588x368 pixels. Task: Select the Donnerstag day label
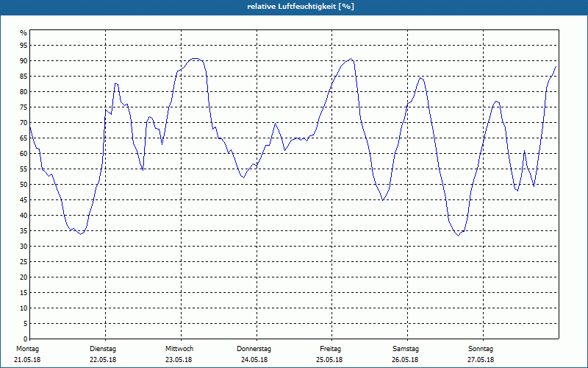pos(254,349)
